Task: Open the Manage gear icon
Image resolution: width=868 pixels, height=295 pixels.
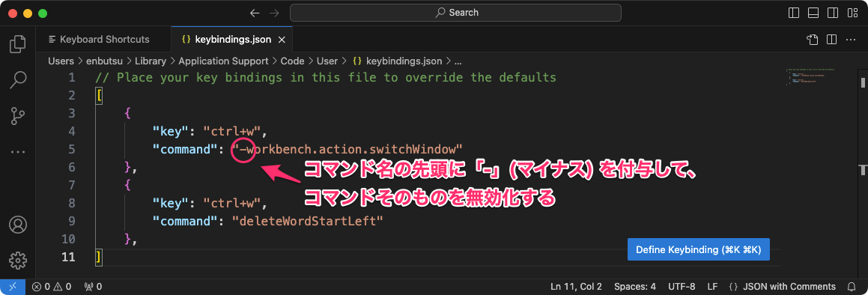Action: 18,260
